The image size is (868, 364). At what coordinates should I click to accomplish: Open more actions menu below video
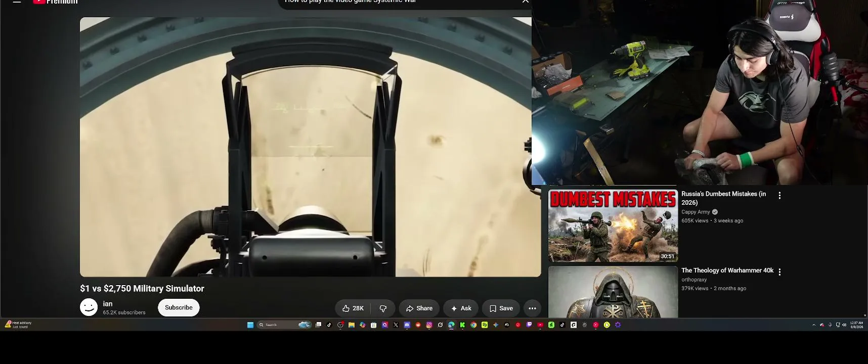[532, 308]
